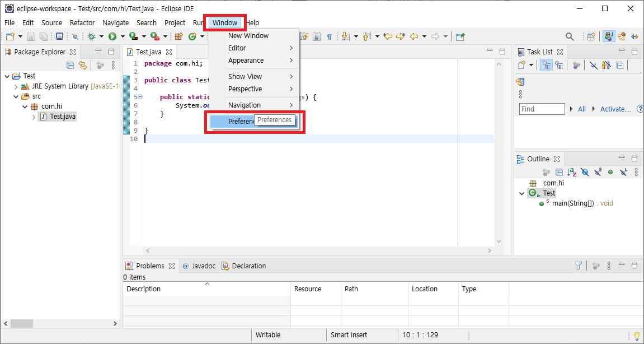Click the Open Perspective icon

click(591, 36)
